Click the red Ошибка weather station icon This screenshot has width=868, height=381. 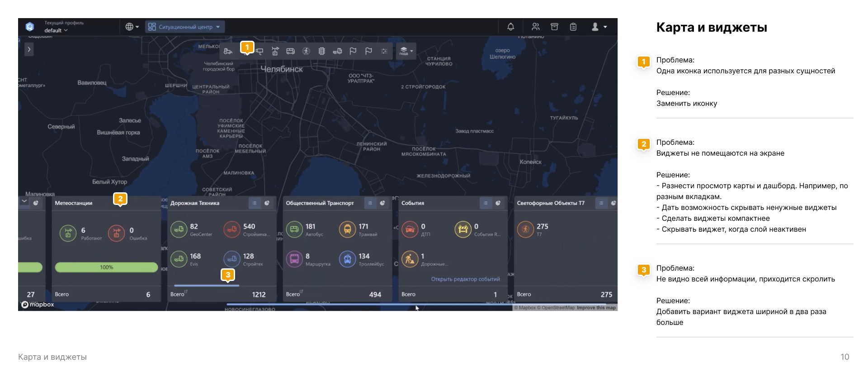click(116, 233)
